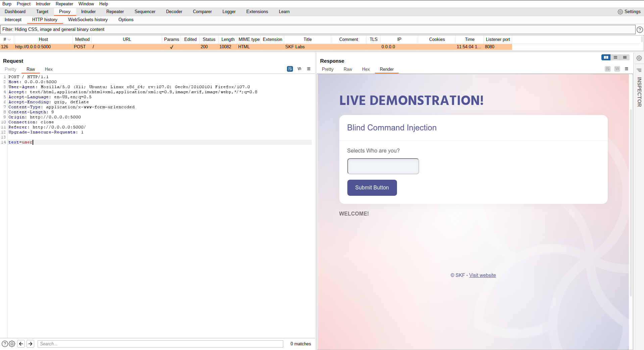Image resolution: width=644 pixels, height=350 pixels.
Task: Sort by the Params column header
Action: pos(171,40)
